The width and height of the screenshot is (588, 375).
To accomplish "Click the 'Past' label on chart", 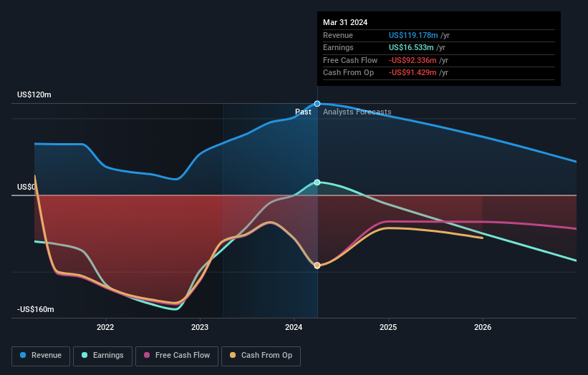I will click(x=303, y=112).
